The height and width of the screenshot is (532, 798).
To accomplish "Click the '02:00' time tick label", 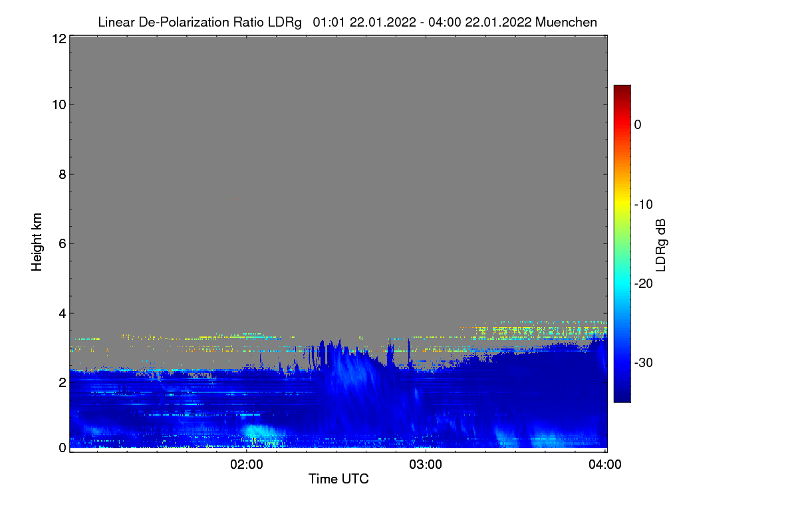I will (x=247, y=465).
